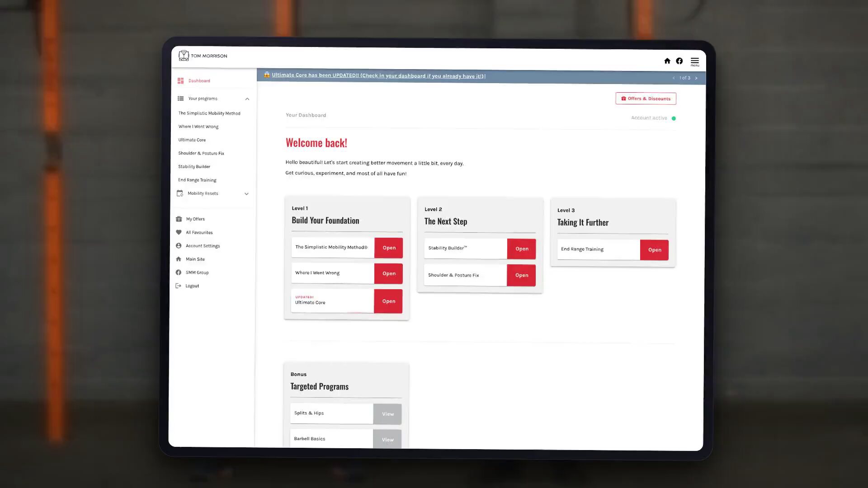868x488 pixels.
Task: View the Barbell Basics program
Action: (x=387, y=439)
